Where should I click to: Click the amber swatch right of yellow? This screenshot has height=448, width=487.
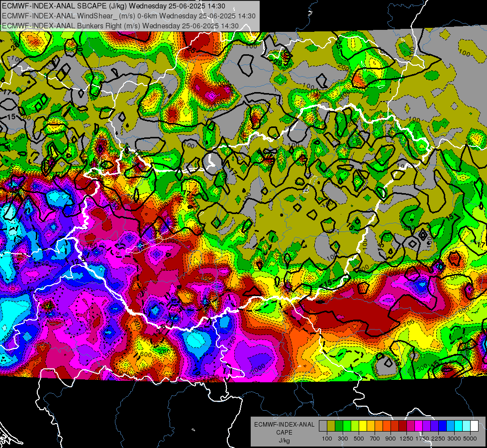pos(371,426)
